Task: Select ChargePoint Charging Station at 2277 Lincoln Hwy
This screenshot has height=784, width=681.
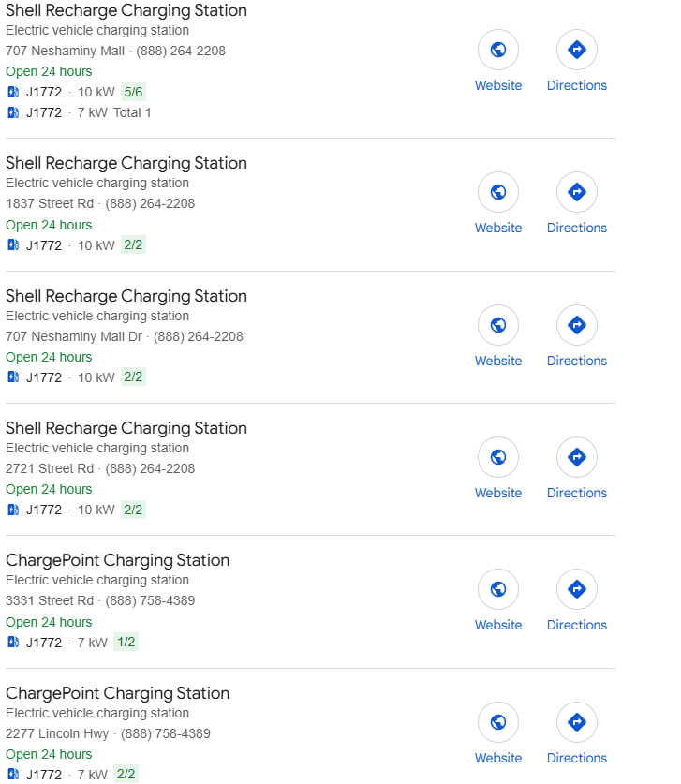Action: click(x=117, y=693)
